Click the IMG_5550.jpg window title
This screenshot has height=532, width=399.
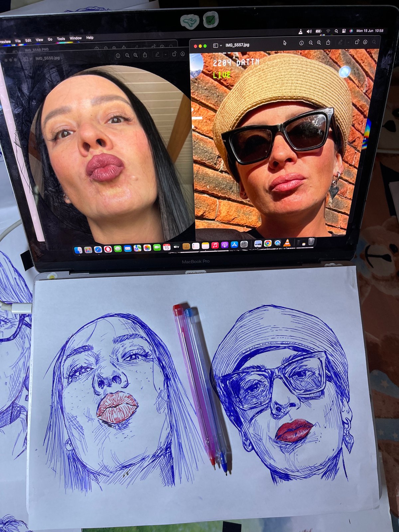click(48, 58)
